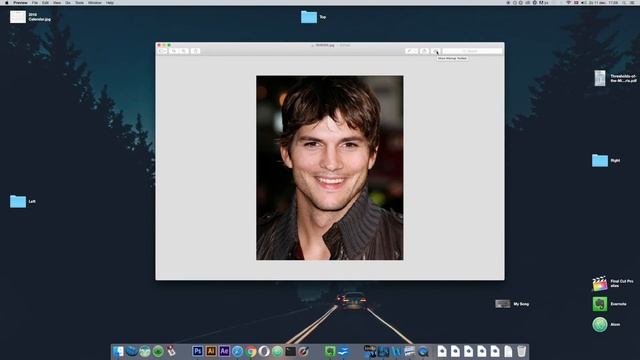The width and height of the screenshot is (640, 360).
Task: Open the Edit menu
Action: coord(45,2)
